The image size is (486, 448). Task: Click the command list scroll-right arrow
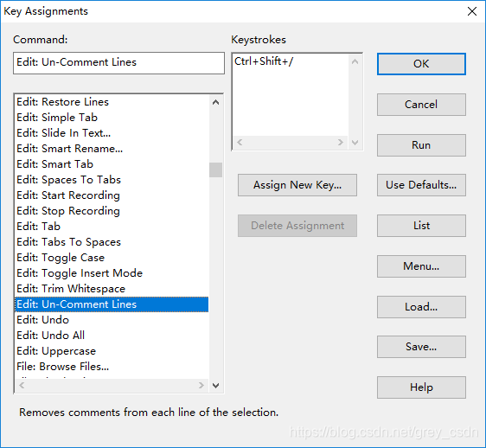click(x=201, y=386)
